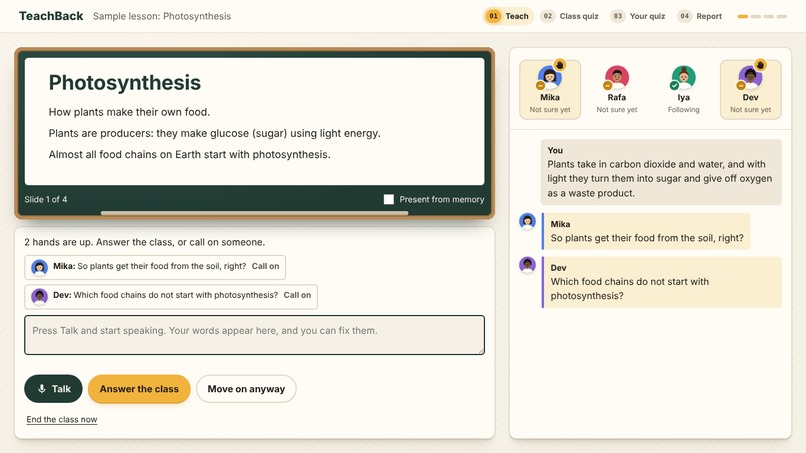Screen dimensions: 806x453
Task: Click Mika's avatar beside her chat message
Action: click(x=527, y=221)
